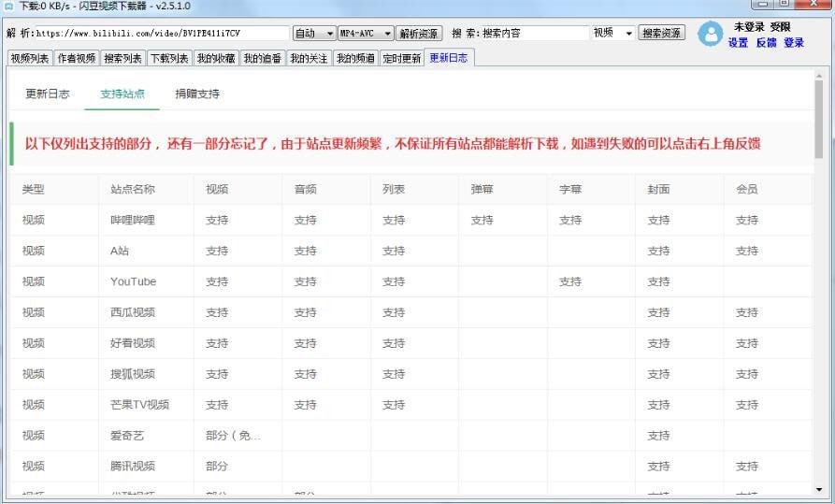Screen dimensions: 835x504
Task: Click the vertical scrollbar thumb
Action: coord(819,119)
